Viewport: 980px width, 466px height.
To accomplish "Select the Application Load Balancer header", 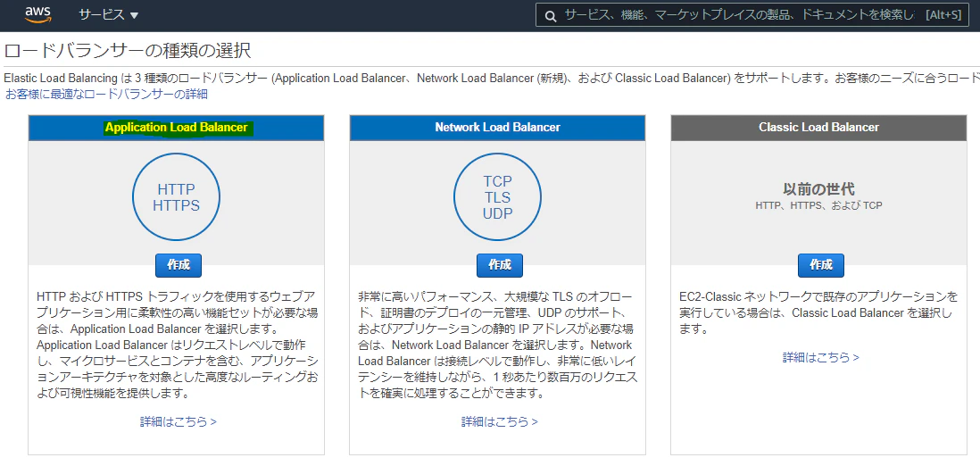I will point(176,128).
